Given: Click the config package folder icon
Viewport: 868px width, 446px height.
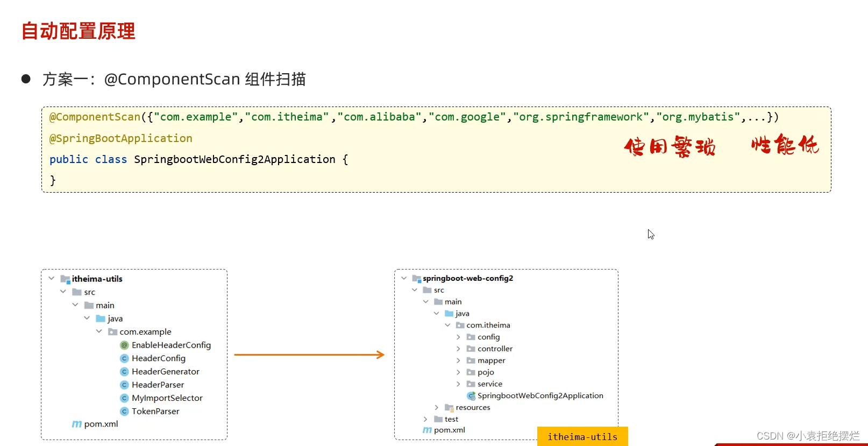Looking at the screenshot, I should pos(471,337).
